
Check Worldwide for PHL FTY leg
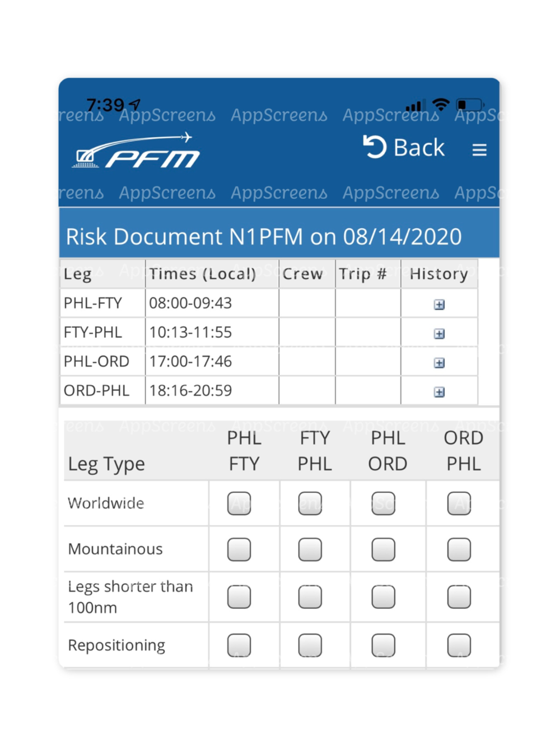pyautogui.click(x=239, y=503)
